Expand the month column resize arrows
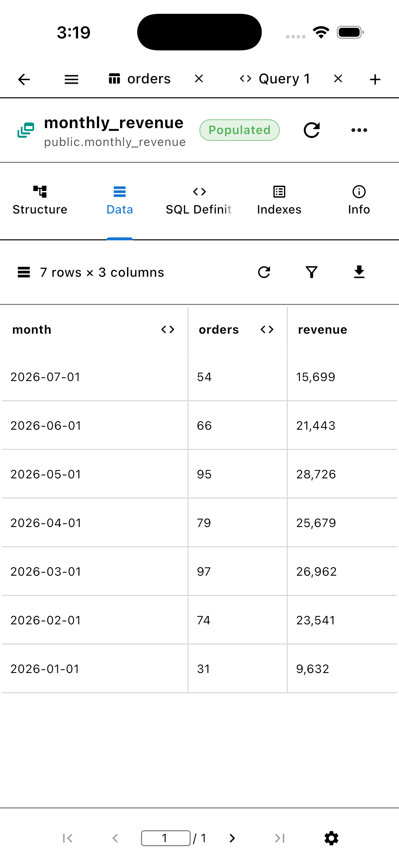The width and height of the screenshot is (399, 868). [x=168, y=329]
